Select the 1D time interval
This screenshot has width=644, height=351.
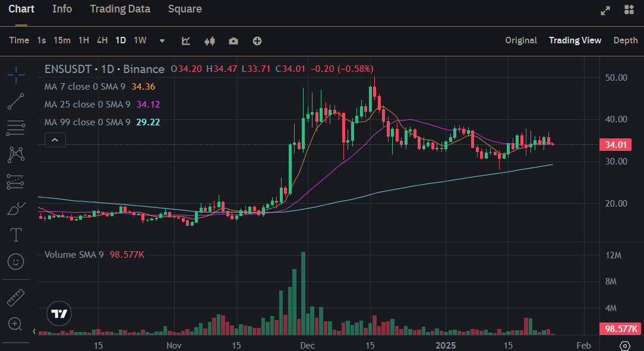point(121,40)
